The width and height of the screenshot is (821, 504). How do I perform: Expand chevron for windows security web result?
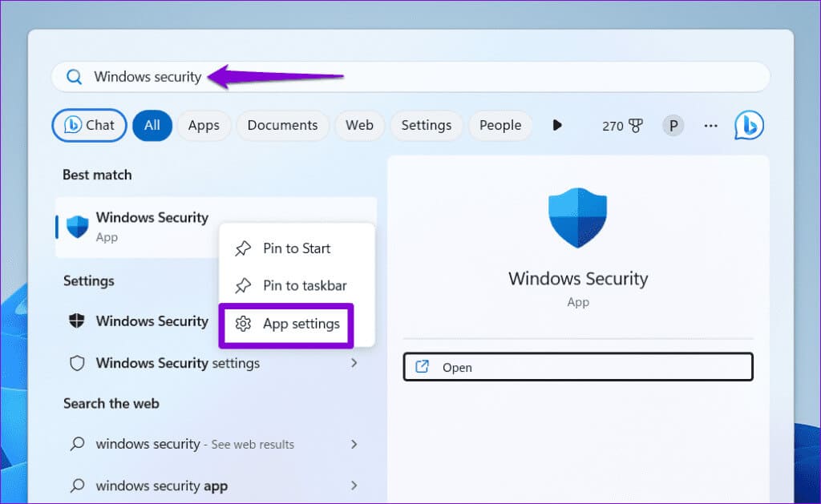(354, 445)
